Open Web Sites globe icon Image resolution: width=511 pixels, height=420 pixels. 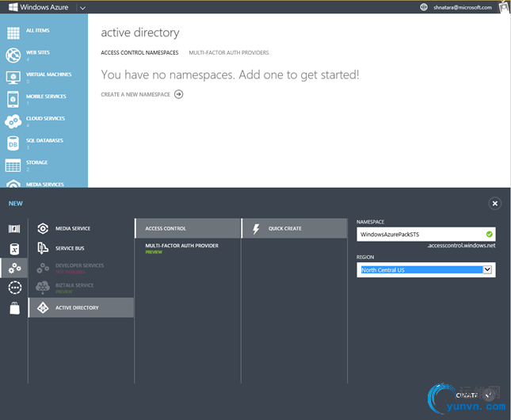(13, 55)
